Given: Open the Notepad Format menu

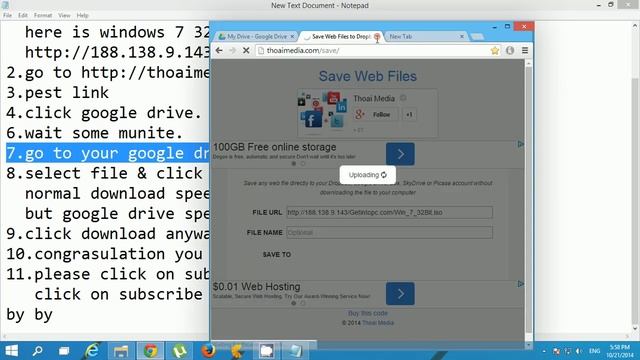Looking at the screenshot, I should click(x=43, y=15).
